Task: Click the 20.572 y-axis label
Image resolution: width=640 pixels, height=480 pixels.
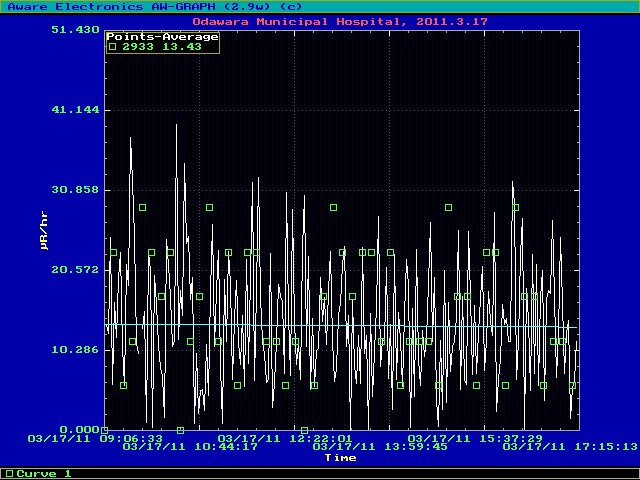Action: tap(78, 270)
